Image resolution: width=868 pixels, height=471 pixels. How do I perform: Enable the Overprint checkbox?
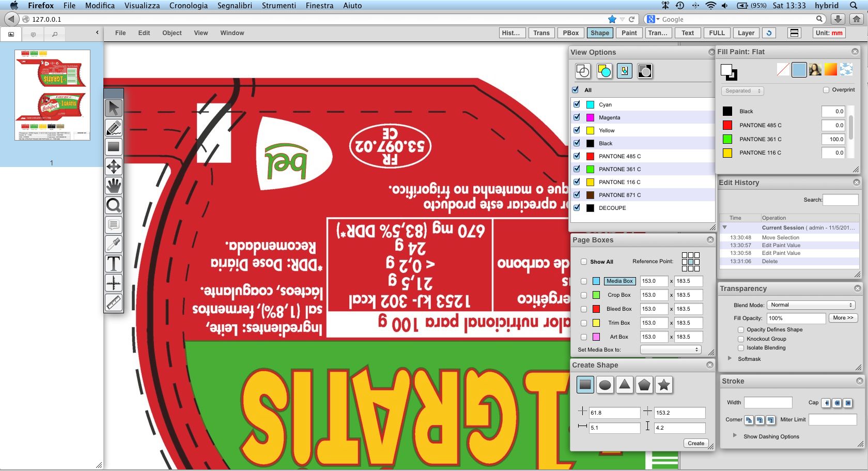(x=826, y=90)
